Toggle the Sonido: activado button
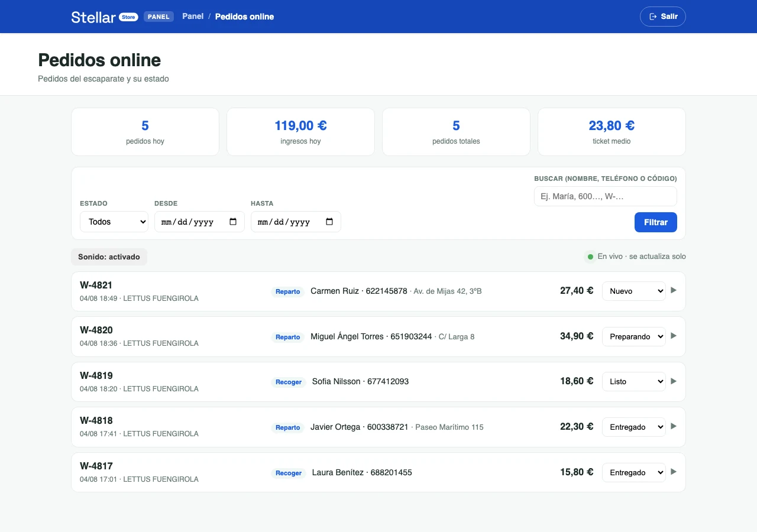Viewport: 757px width, 532px height. coord(109,257)
